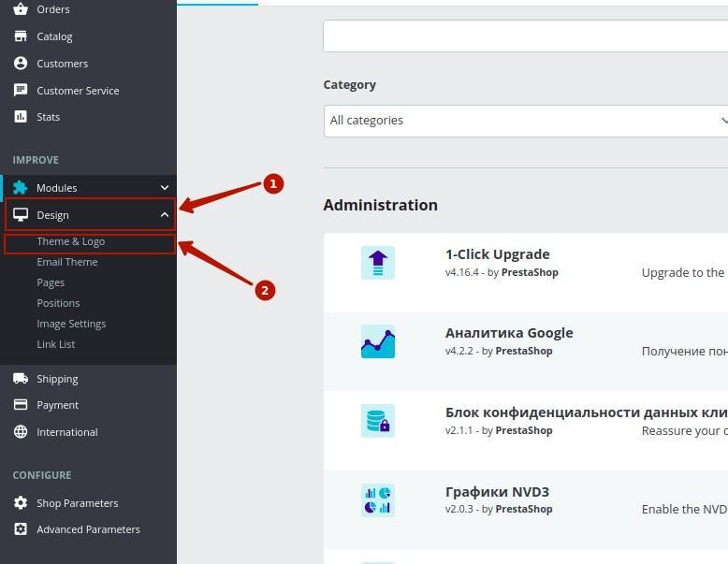The height and width of the screenshot is (564, 728).
Task: Go to Customers section
Action: coord(62,64)
